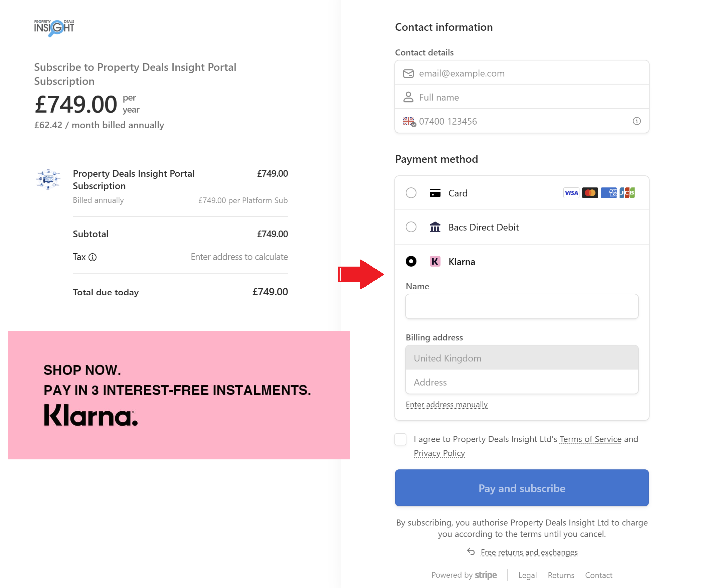Image resolution: width=703 pixels, height=588 pixels.
Task: Open the United Kingdom country dropdown
Action: [521, 358]
